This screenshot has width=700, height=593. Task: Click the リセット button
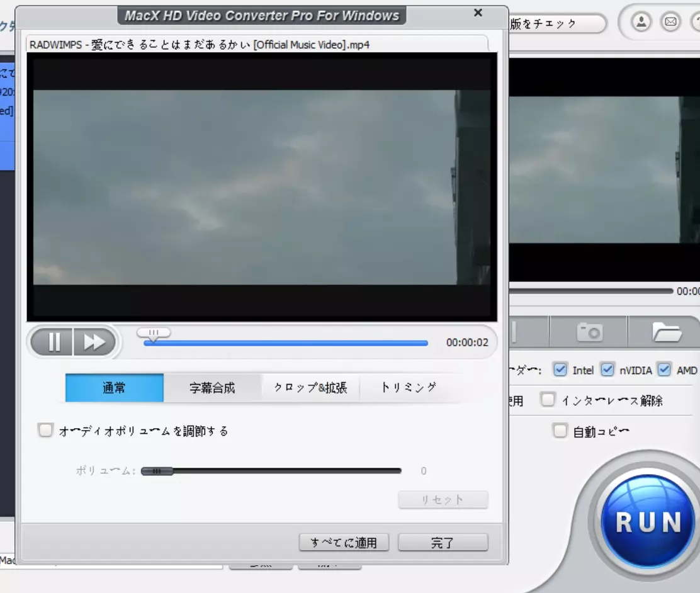pos(443,500)
